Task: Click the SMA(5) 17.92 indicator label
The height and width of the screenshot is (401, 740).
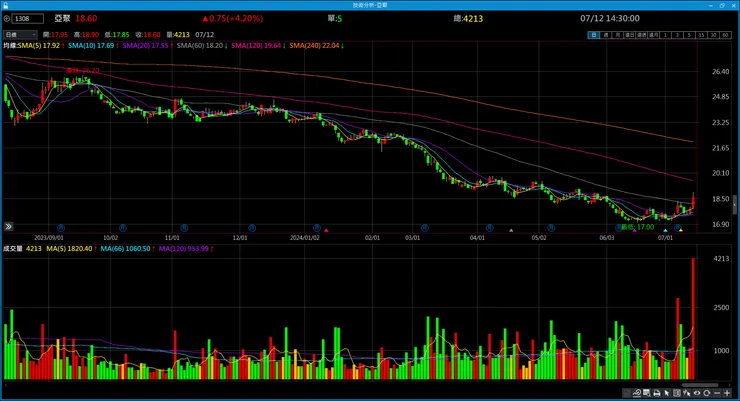Action: [x=39, y=46]
